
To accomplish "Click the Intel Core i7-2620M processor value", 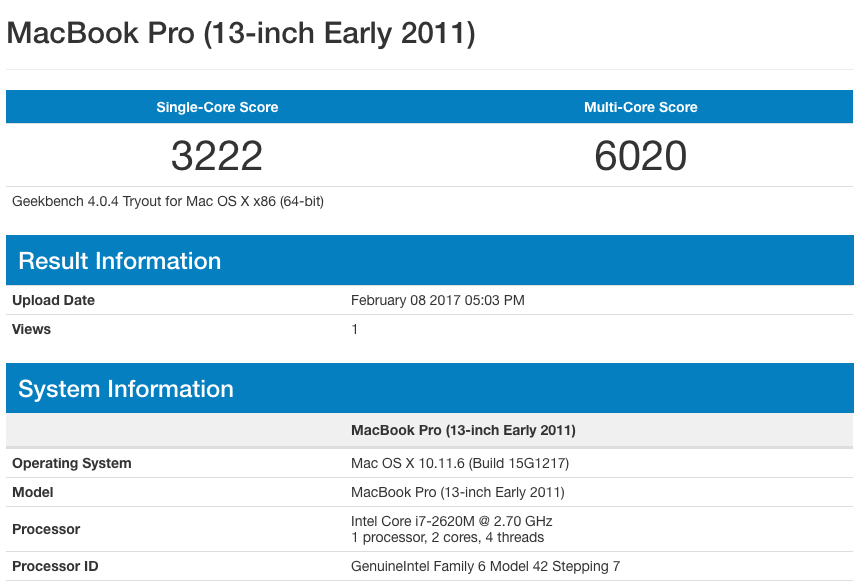I will 451,521.
